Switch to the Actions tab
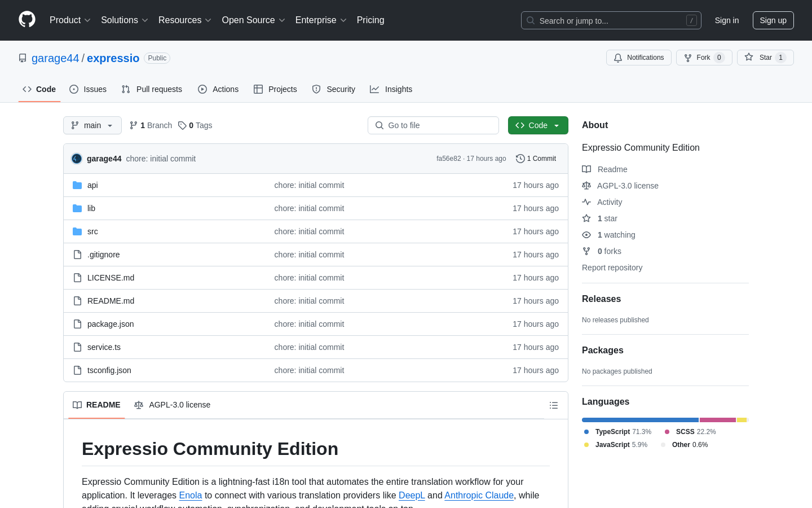 (x=218, y=89)
